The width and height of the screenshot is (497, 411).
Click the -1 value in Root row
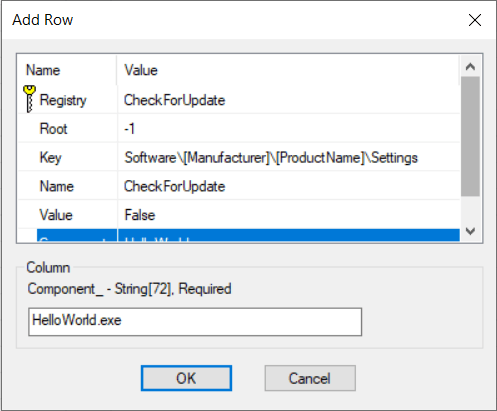[129, 129]
